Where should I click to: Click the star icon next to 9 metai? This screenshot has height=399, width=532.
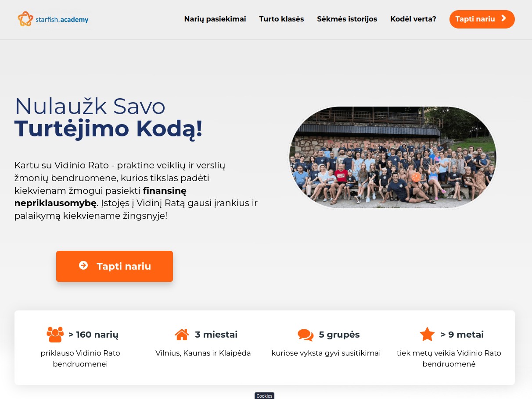(427, 335)
